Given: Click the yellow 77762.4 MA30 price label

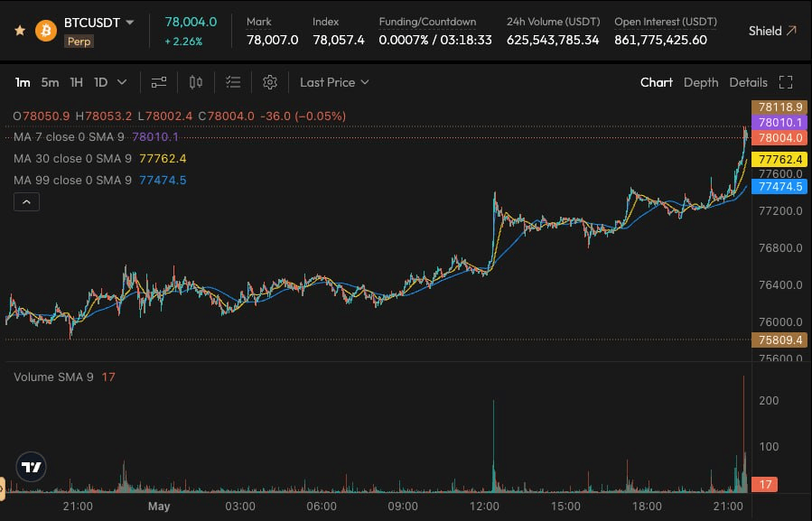Looking at the screenshot, I should [779, 160].
